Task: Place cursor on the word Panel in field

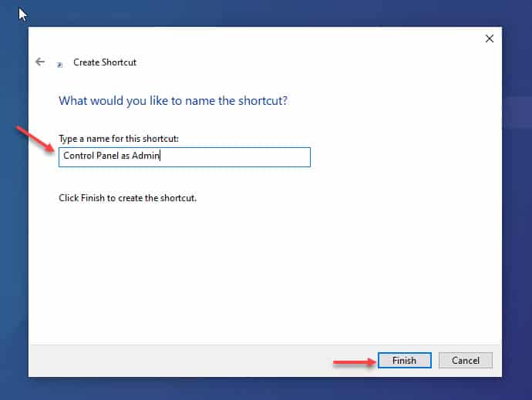Action: tap(107, 156)
